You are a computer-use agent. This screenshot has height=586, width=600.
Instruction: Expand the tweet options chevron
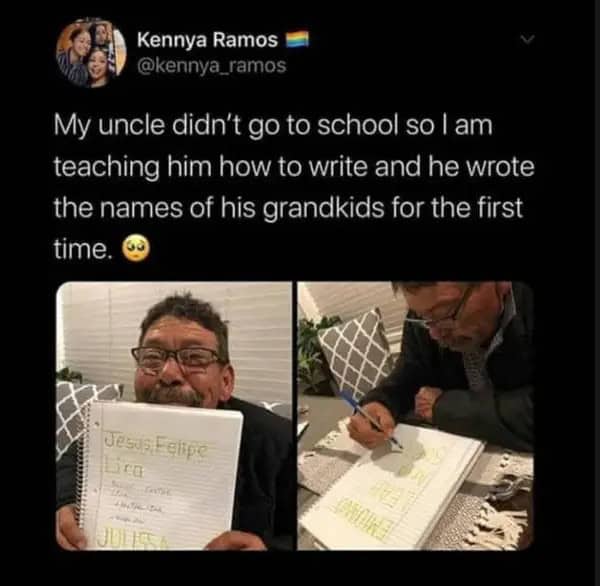click(527, 39)
